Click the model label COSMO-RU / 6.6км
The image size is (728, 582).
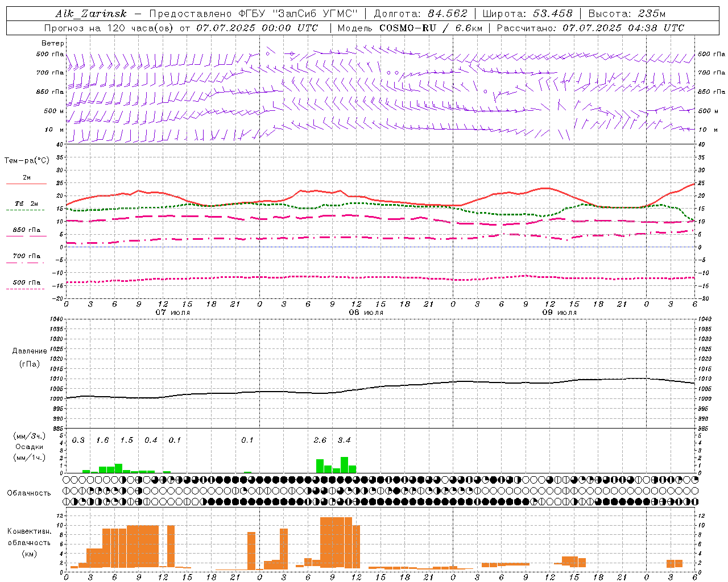click(x=431, y=28)
